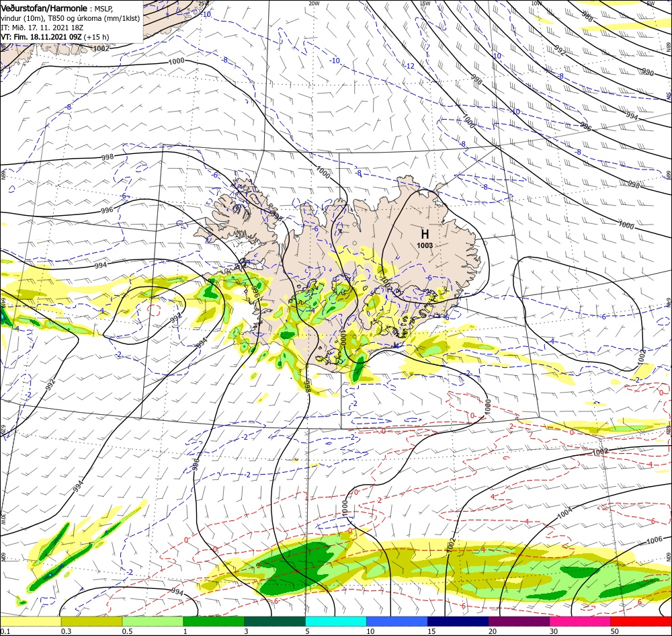Click the '1006' isobar label
Viewport: 672px width, 636px height.
coord(654,539)
